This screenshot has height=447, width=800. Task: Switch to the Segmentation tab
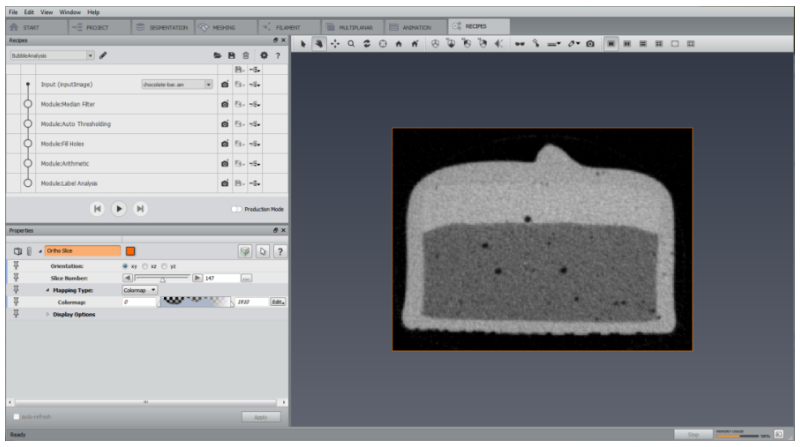(x=163, y=27)
